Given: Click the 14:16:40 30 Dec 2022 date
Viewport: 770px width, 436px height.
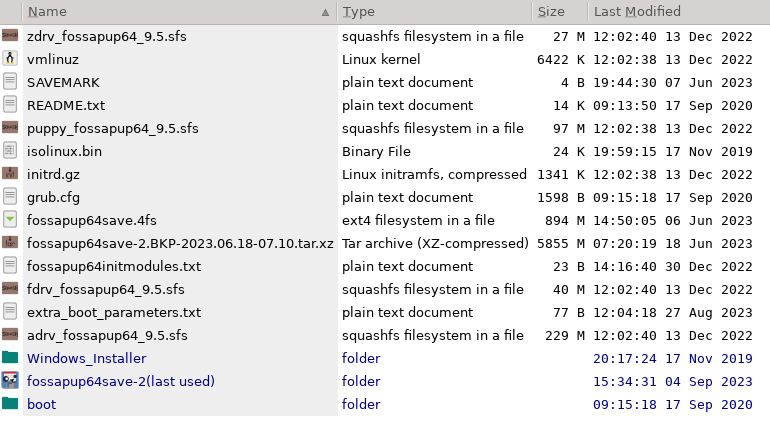Looking at the screenshot, I should 673,267.
